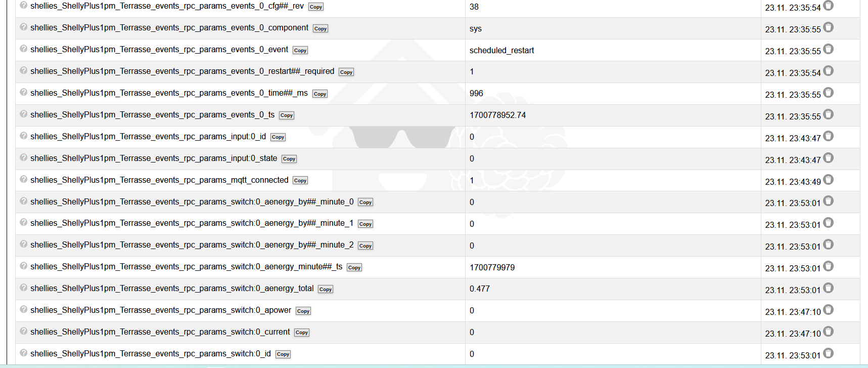Open help icon for aenergy_minute##_ts
This screenshot has width=868, height=368.
24,266
